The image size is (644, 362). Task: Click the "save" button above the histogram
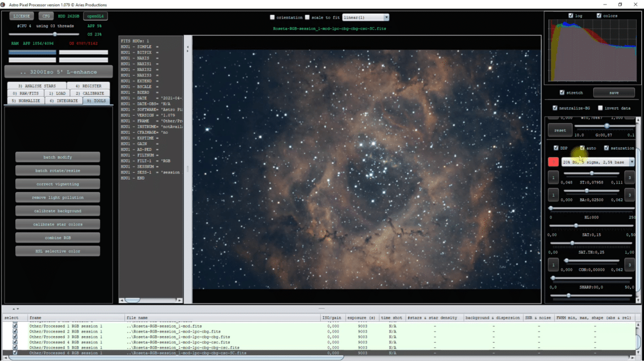[x=614, y=92]
